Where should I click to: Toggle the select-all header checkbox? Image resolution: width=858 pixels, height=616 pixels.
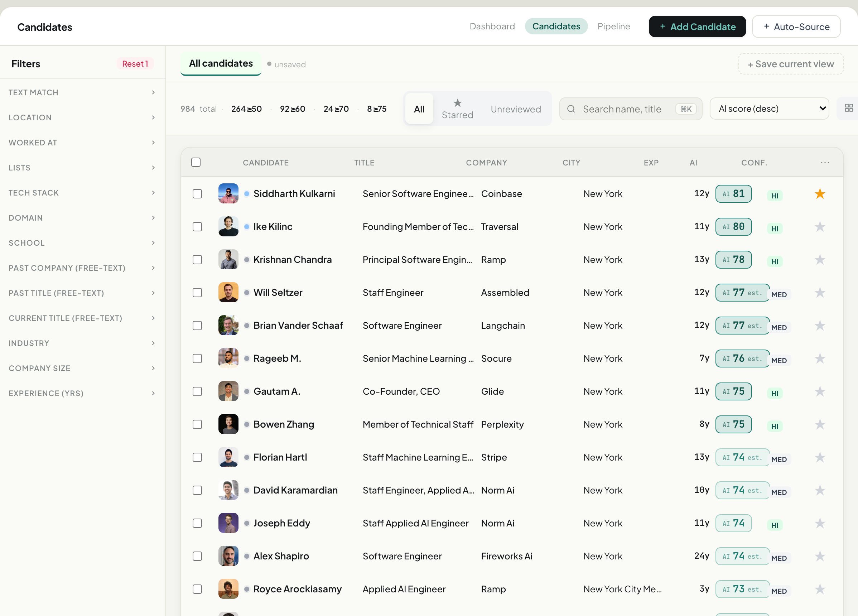196,162
